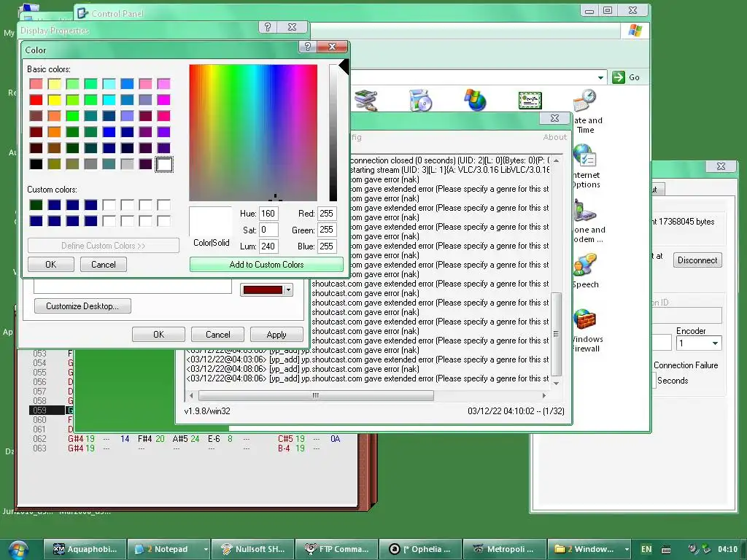
Task: Expand Notepad taskbar group arrow
Action: [206, 549]
